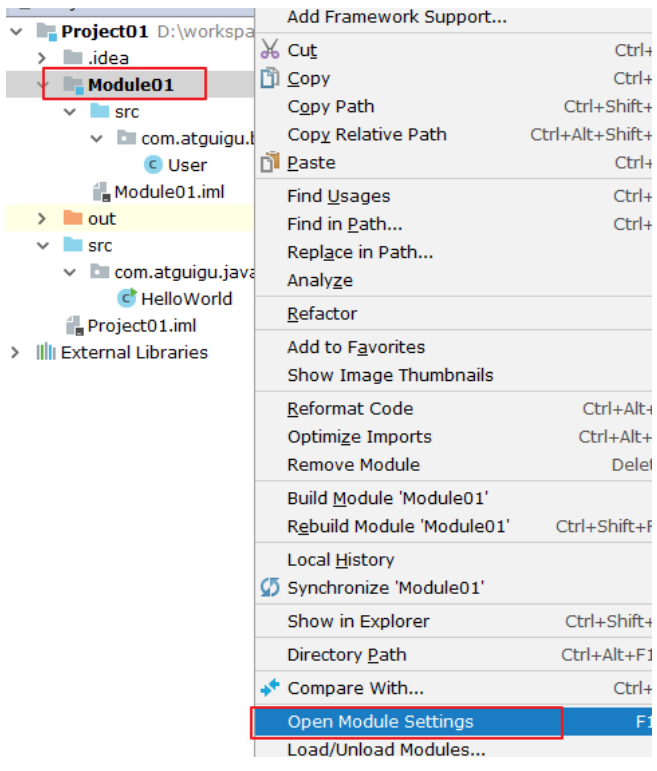The image size is (657, 771).
Task: Collapse the com.atguigu.b package node
Action: point(96,139)
